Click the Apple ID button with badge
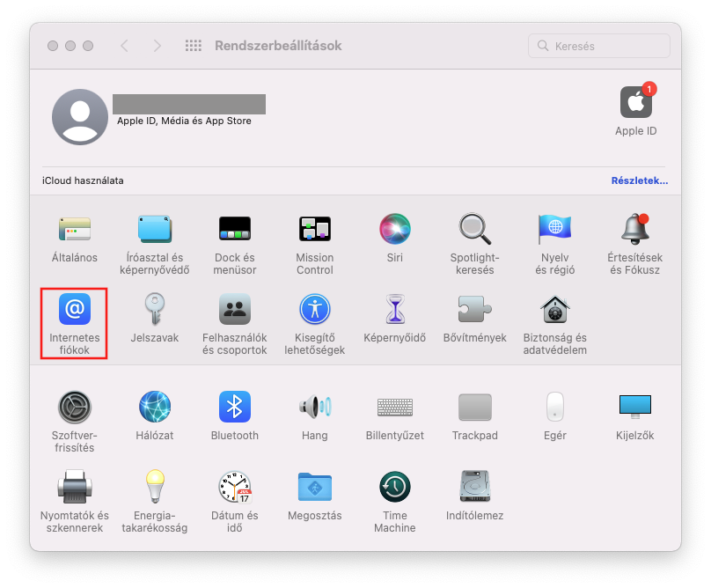This screenshot has height=588, width=711. [x=635, y=103]
